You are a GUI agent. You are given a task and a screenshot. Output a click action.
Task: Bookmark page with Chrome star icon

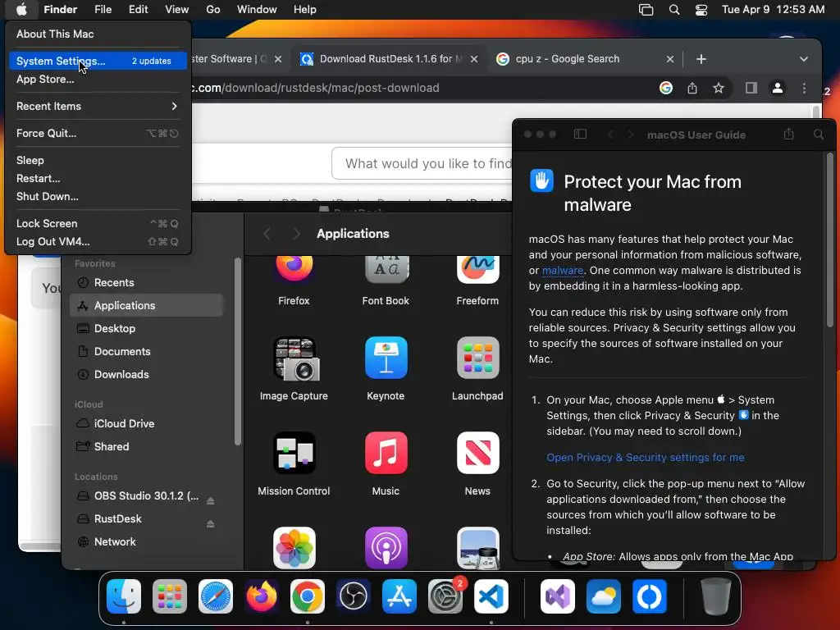(719, 88)
